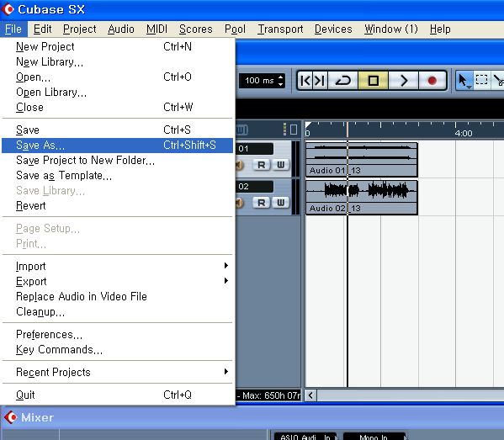Expand the Export submenu
Screen dimensions: 504x440
click(117, 281)
